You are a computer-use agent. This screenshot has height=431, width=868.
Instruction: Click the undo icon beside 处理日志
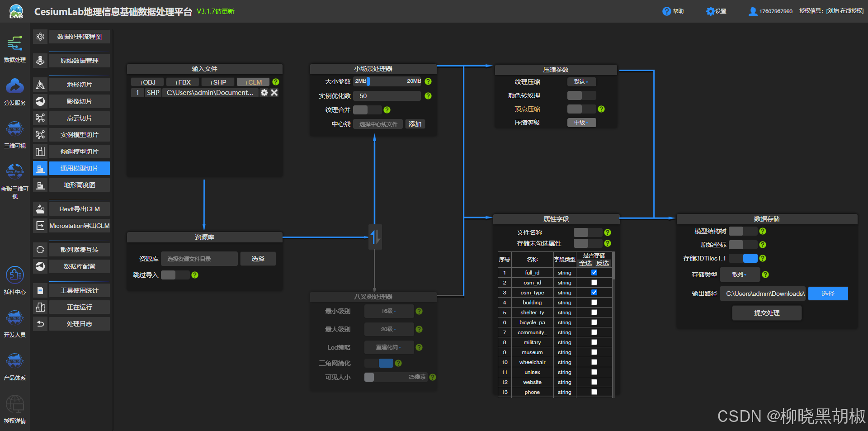click(40, 324)
